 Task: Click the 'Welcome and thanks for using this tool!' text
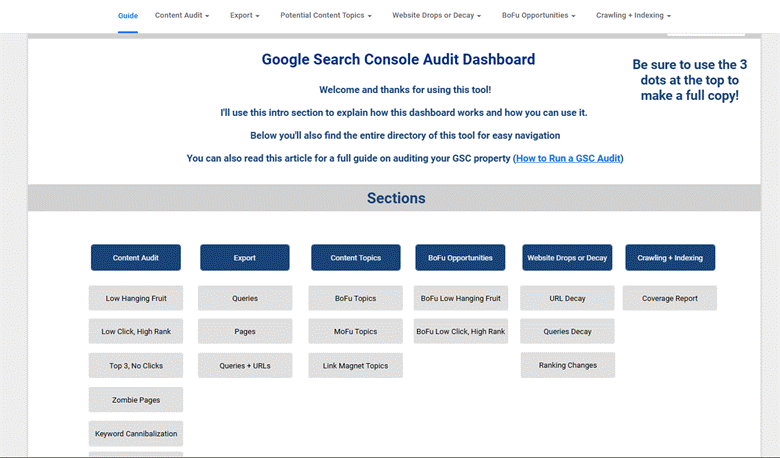(405, 90)
